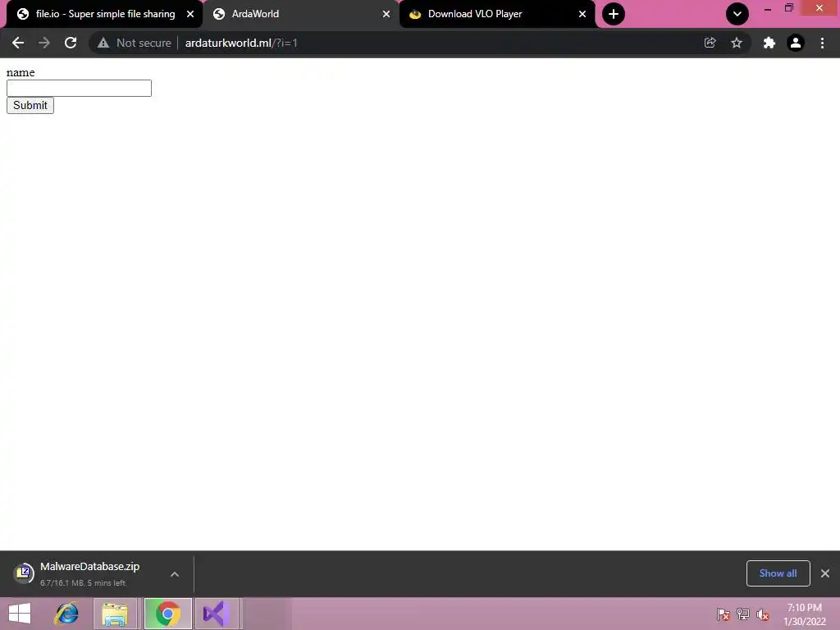Viewport: 840px width, 630px height.
Task: Click the Chrome taskbar icon
Action: point(167,614)
